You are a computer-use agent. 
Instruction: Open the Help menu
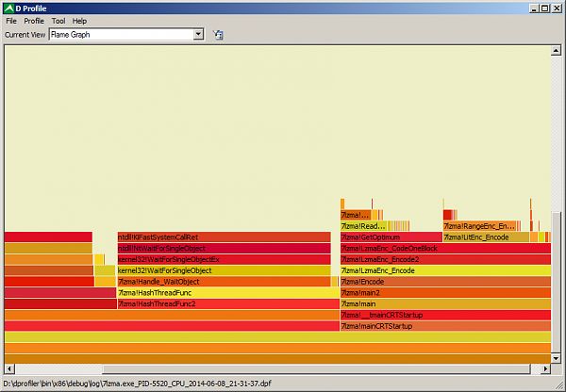pos(79,22)
